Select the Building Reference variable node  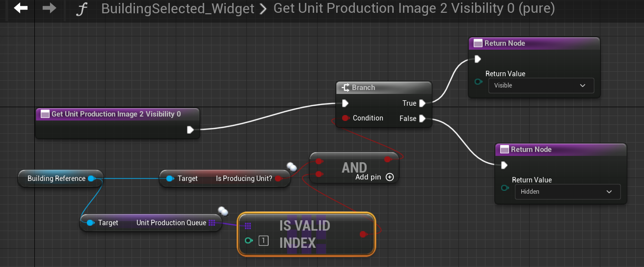60,178
